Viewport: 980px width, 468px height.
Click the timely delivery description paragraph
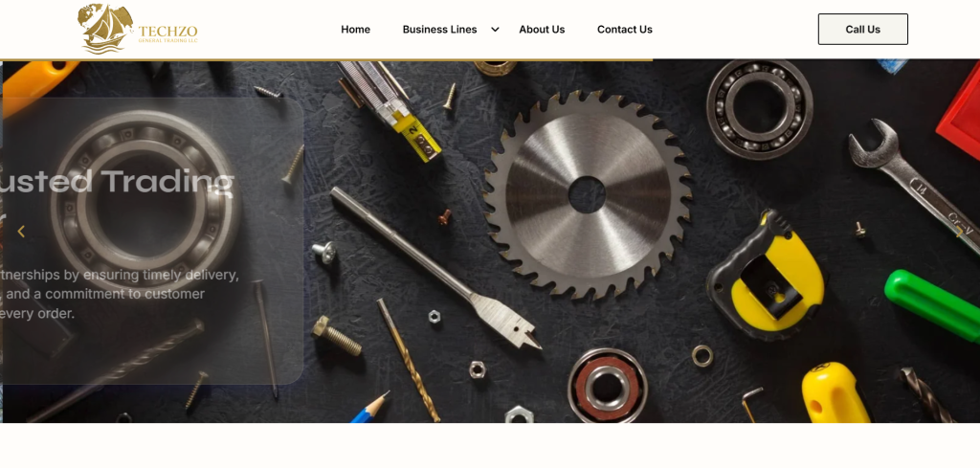pos(119,294)
